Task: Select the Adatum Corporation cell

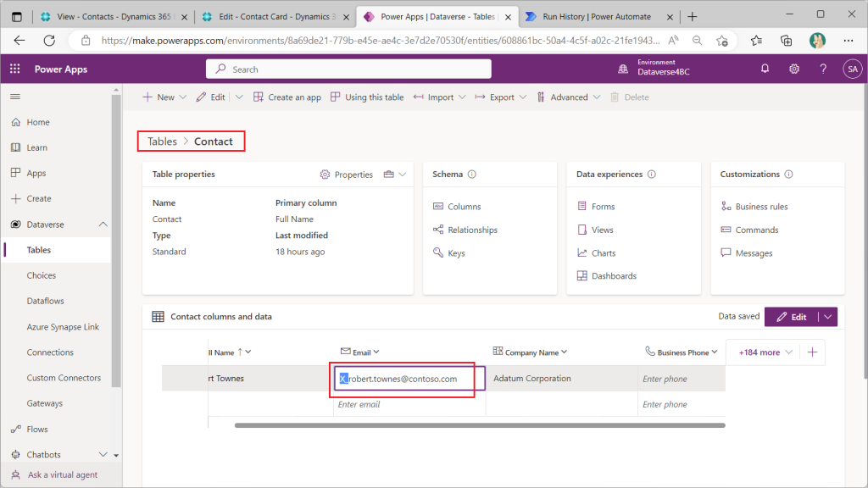Action: point(561,379)
